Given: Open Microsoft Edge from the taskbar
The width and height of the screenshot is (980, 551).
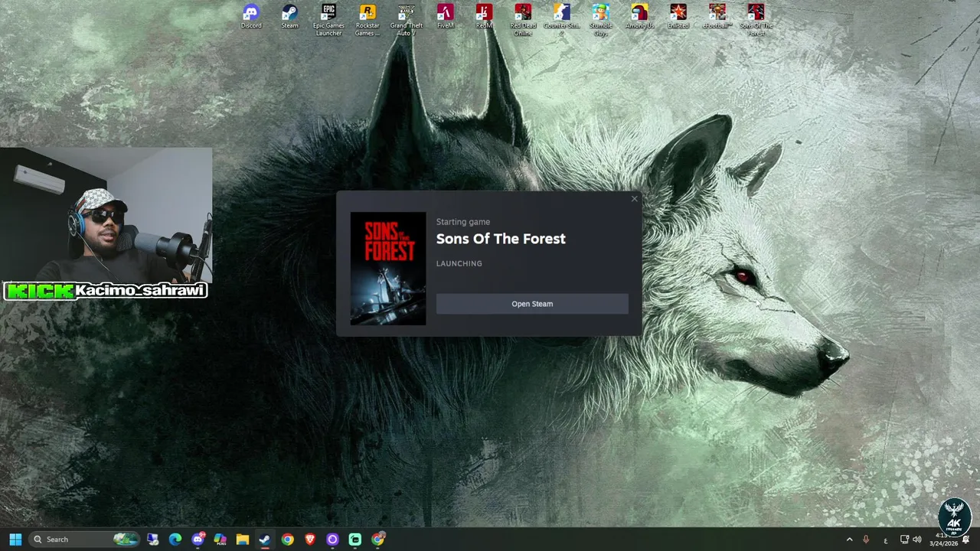Looking at the screenshot, I should click(175, 540).
